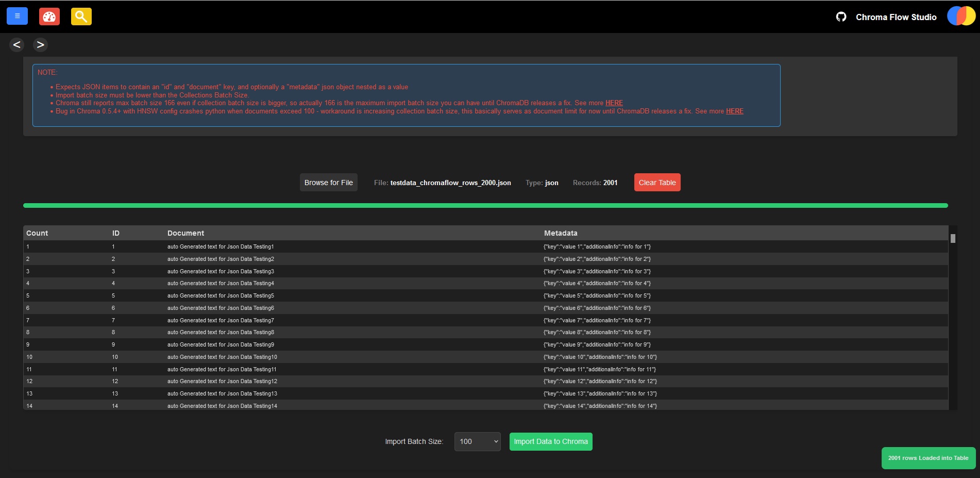
Task: Click metadata cell 'info for 7'
Action: [597, 321]
